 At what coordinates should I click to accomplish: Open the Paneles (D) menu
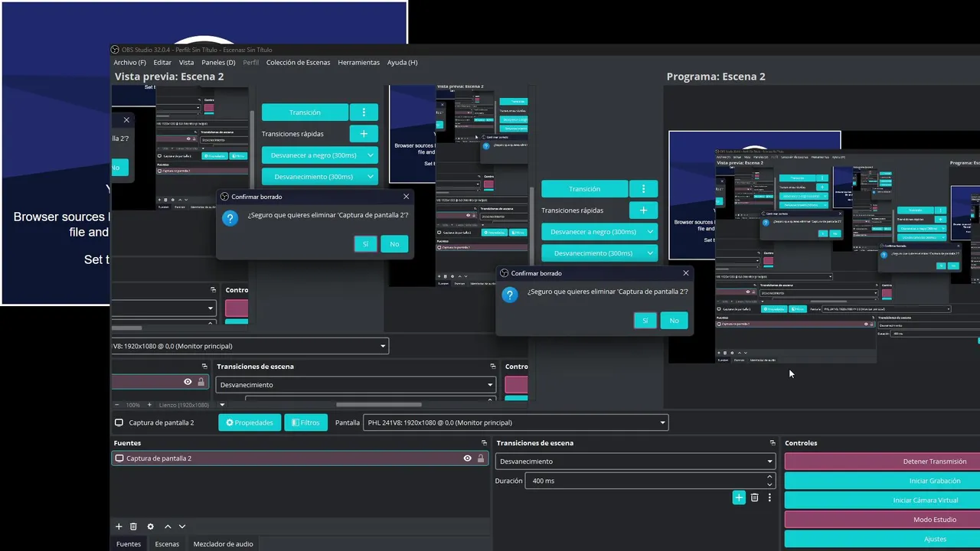point(218,63)
